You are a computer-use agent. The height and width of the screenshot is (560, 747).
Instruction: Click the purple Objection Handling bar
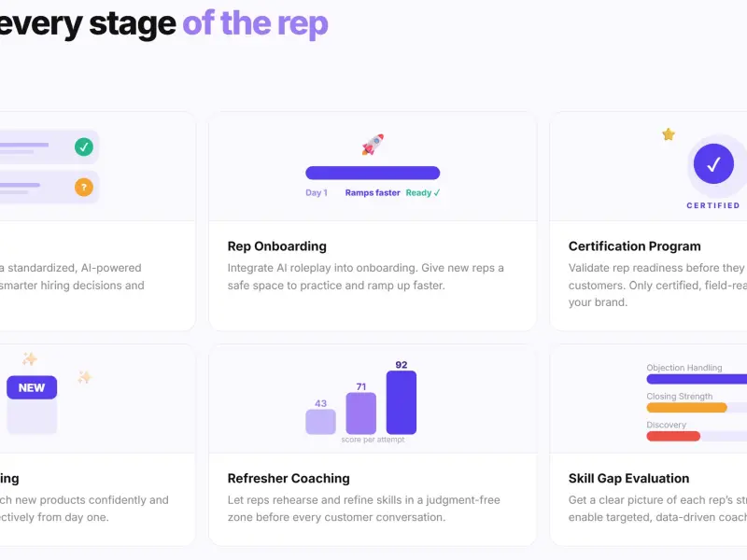click(x=697, y=379)
